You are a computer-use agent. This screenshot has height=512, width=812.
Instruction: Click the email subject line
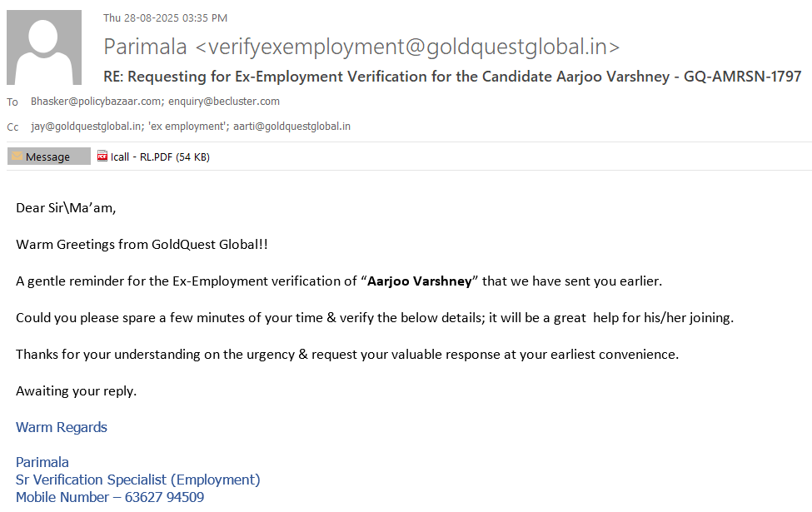(452, 77)
